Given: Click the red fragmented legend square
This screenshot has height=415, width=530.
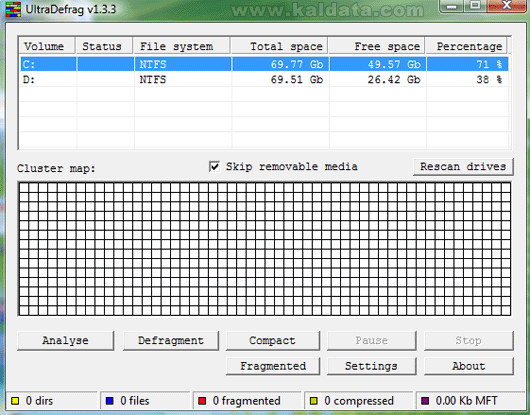Looking at the screenshot, I should coord(202,401).
